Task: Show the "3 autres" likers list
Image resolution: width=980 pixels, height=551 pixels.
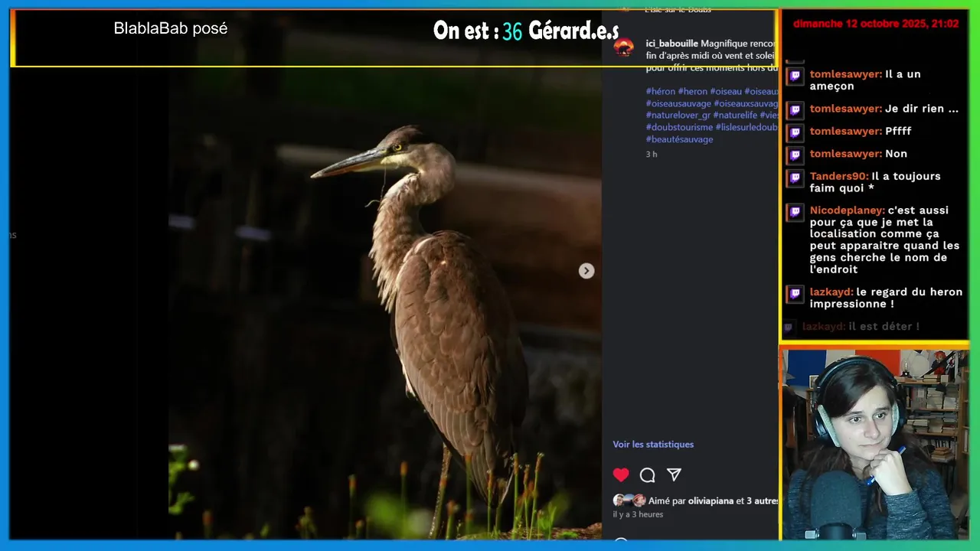Action: (x=762, y=501)
